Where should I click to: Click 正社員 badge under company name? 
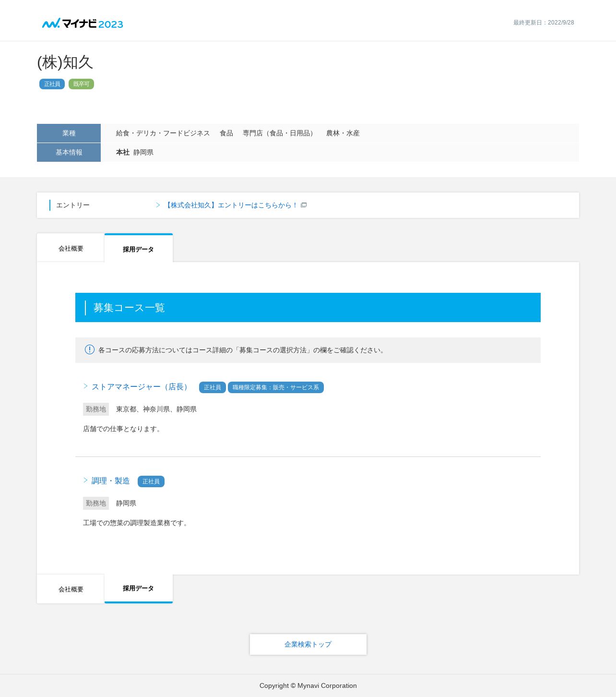52,84
